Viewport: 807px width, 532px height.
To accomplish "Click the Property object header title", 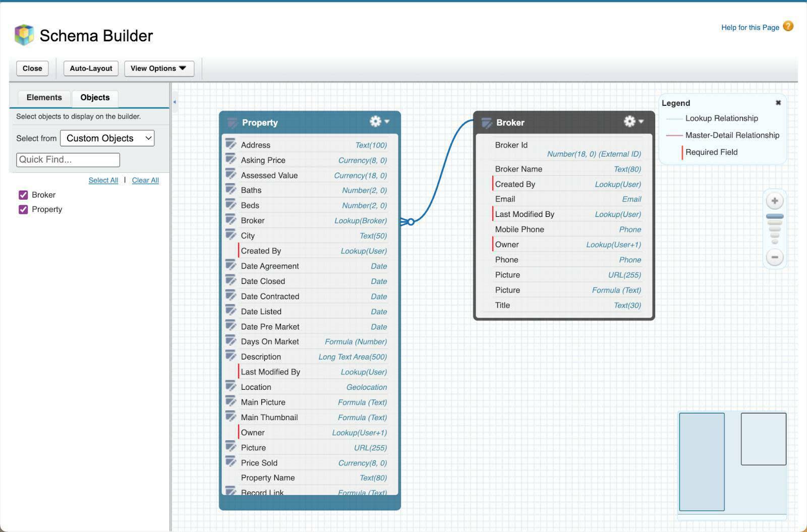I will tap(260, 123).
